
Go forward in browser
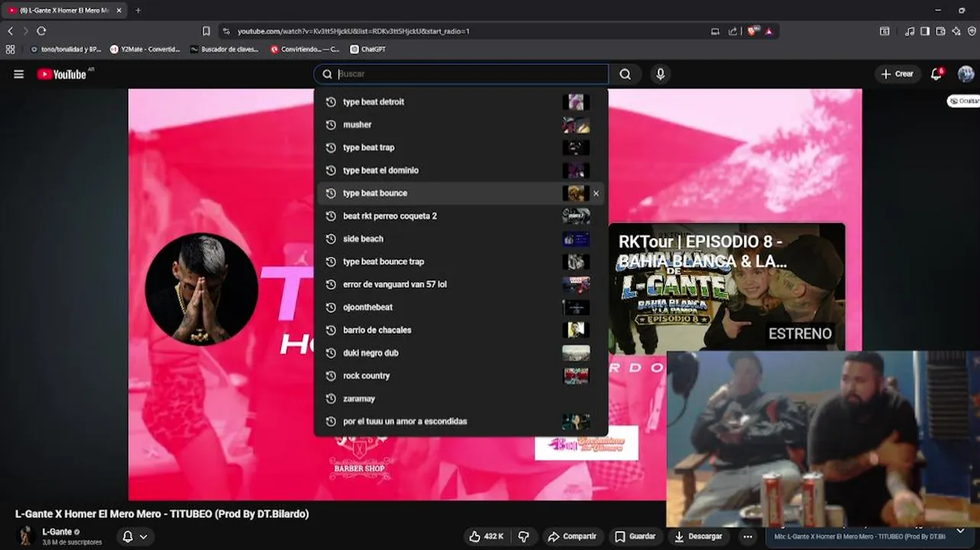pyautogui.click(x=25, y=31)
